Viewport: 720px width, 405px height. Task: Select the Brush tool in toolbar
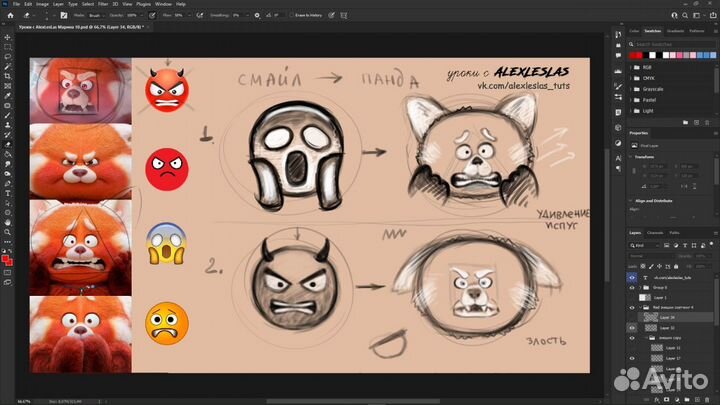7,115
